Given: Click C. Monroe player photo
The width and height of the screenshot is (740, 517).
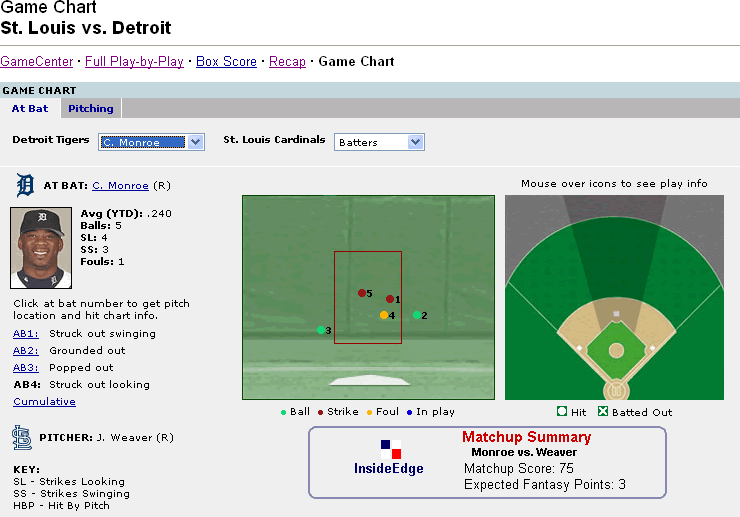Looking at the screenshot, I should pos(41,248).
